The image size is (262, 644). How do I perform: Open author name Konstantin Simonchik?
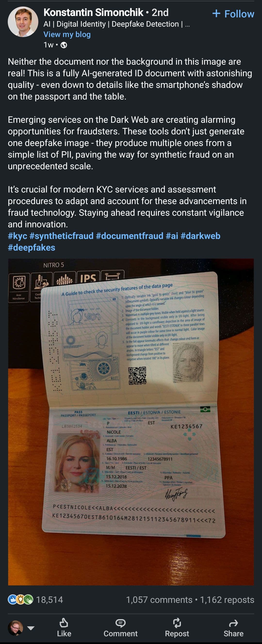(x=93, y=13)
